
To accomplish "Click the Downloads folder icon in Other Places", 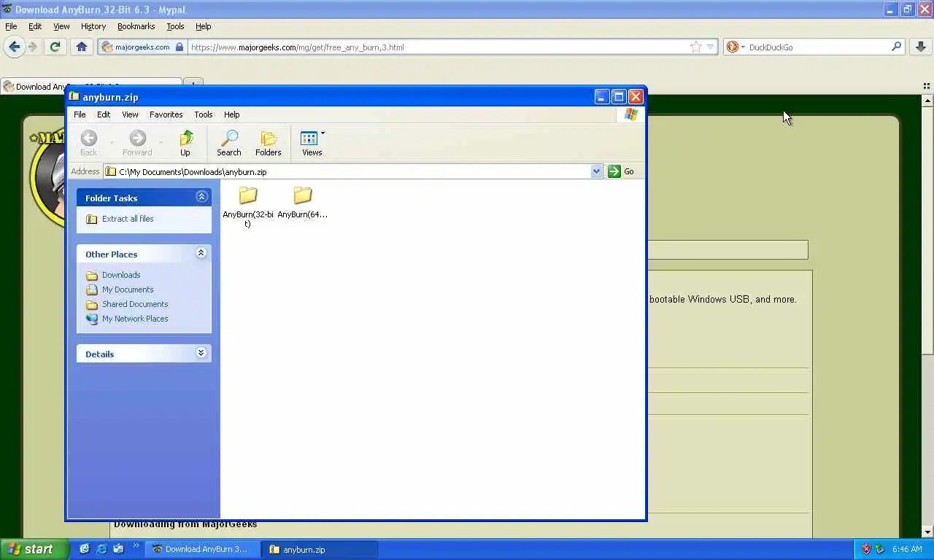I will point(92,276).
